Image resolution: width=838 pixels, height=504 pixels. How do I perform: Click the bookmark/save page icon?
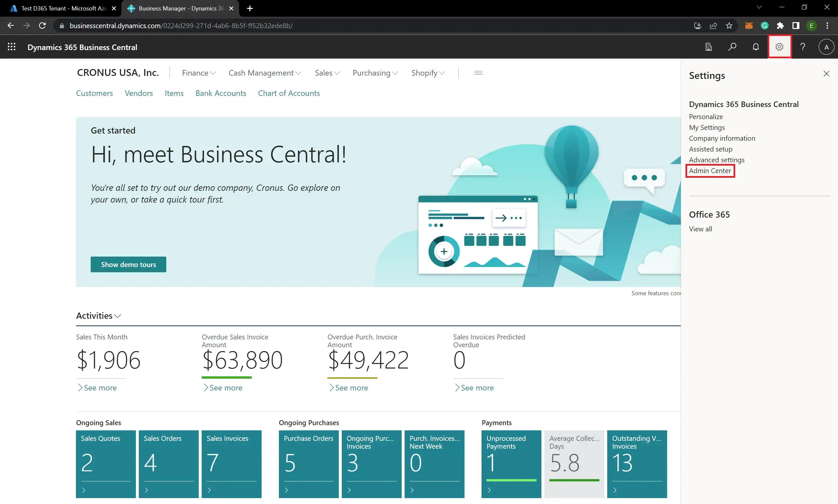[729, 25]
